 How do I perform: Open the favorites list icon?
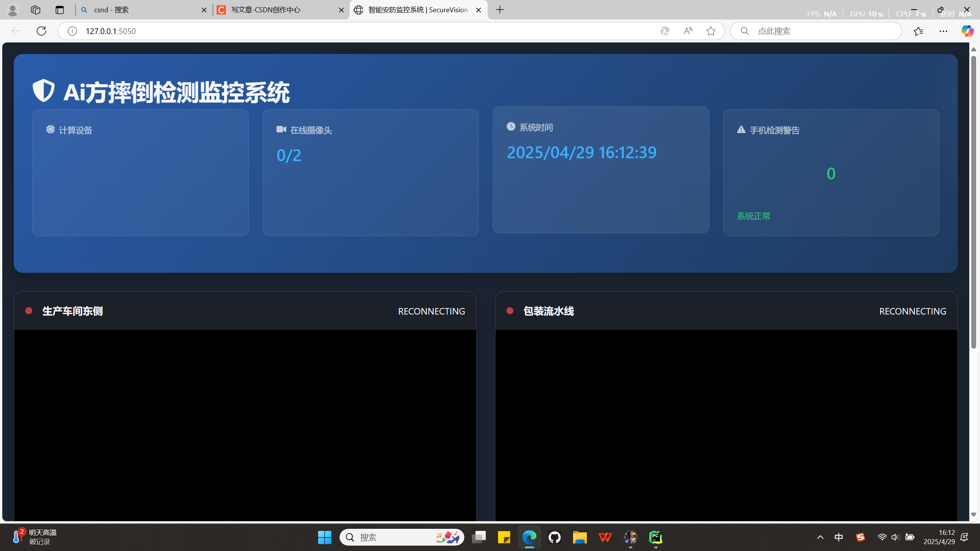[918, 31]
